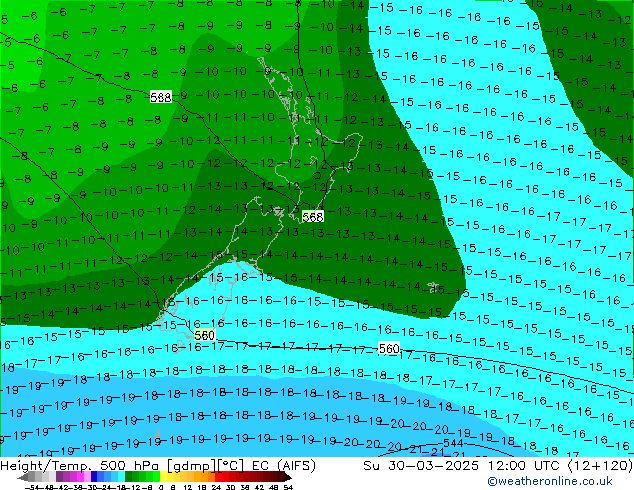Click the dark blue segment of color scale

[94, 477]
